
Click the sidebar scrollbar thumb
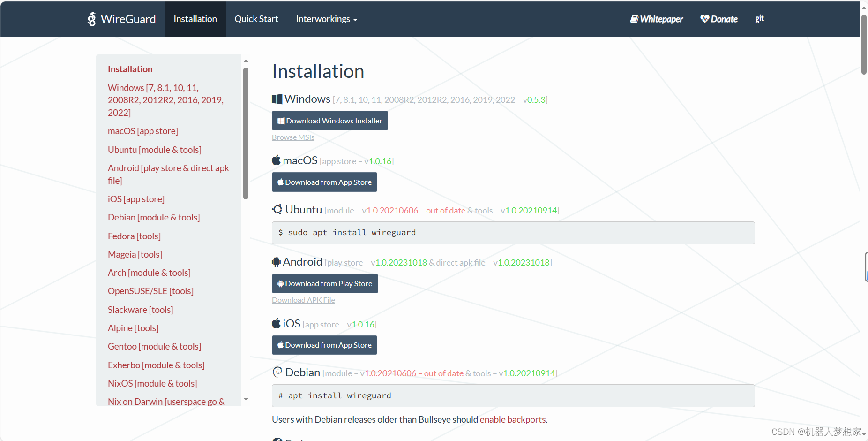click(x=246, y=134)
